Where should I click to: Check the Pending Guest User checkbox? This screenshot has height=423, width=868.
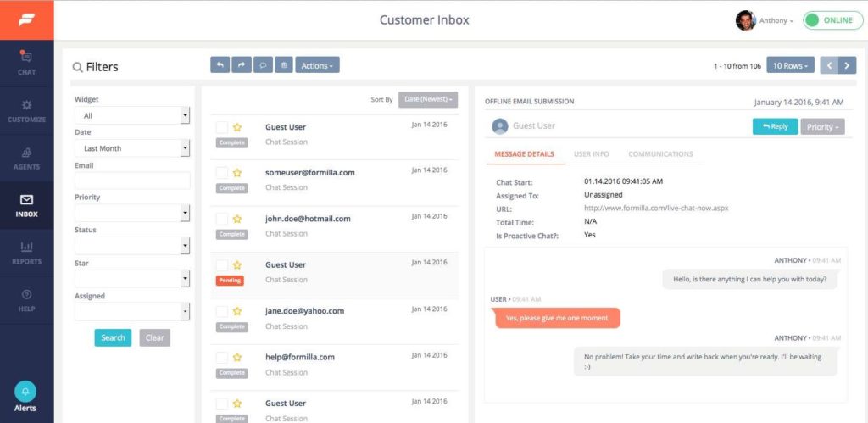coord(222,264)
